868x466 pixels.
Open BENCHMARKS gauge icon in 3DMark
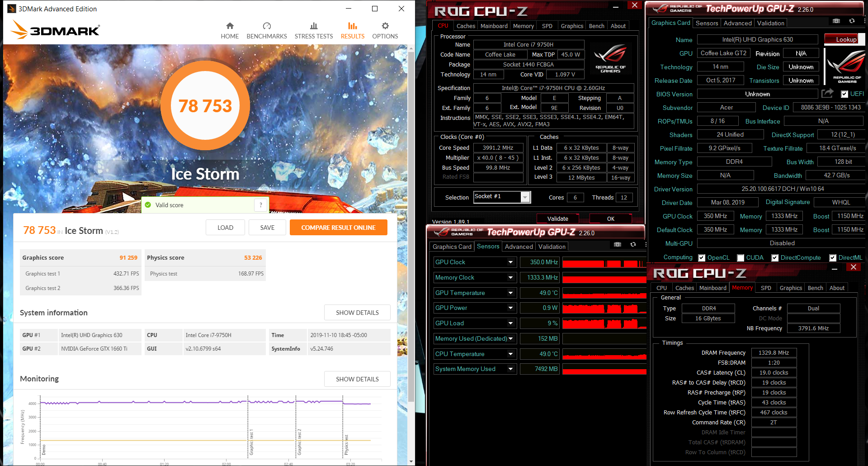pos(267,26)
